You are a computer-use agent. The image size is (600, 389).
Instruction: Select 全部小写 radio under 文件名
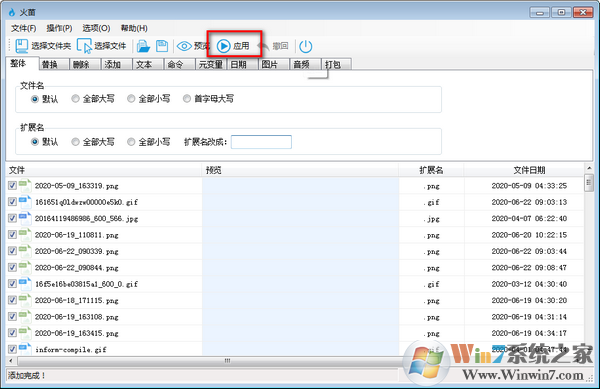click(x=131, y=99)
